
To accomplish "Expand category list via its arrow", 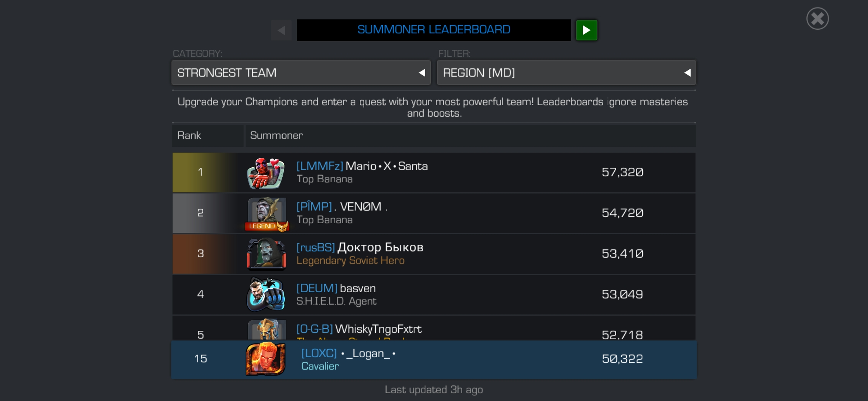I will point(422,73).
